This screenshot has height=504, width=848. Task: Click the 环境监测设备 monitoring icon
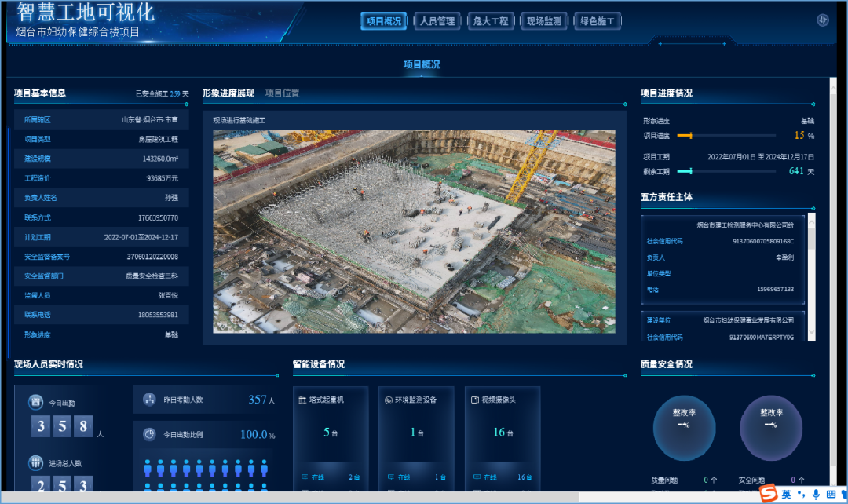tap(388, 400)
